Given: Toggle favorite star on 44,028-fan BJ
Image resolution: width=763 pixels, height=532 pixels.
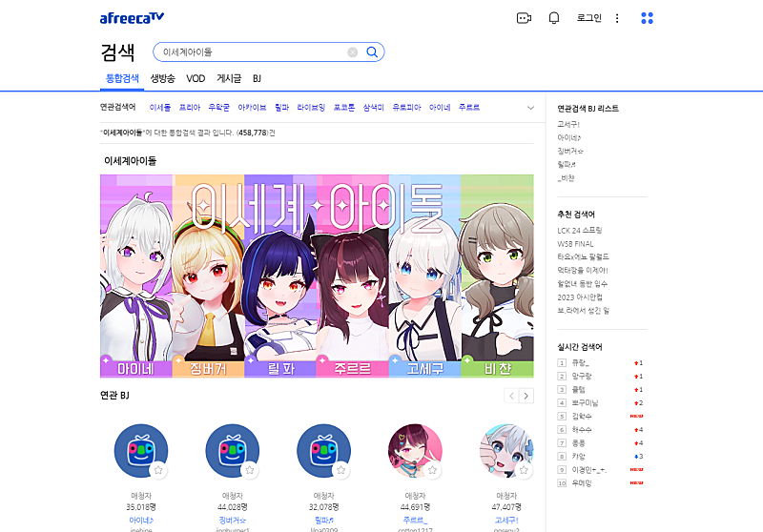Looking at the screenshot, I should pos(250,470).
